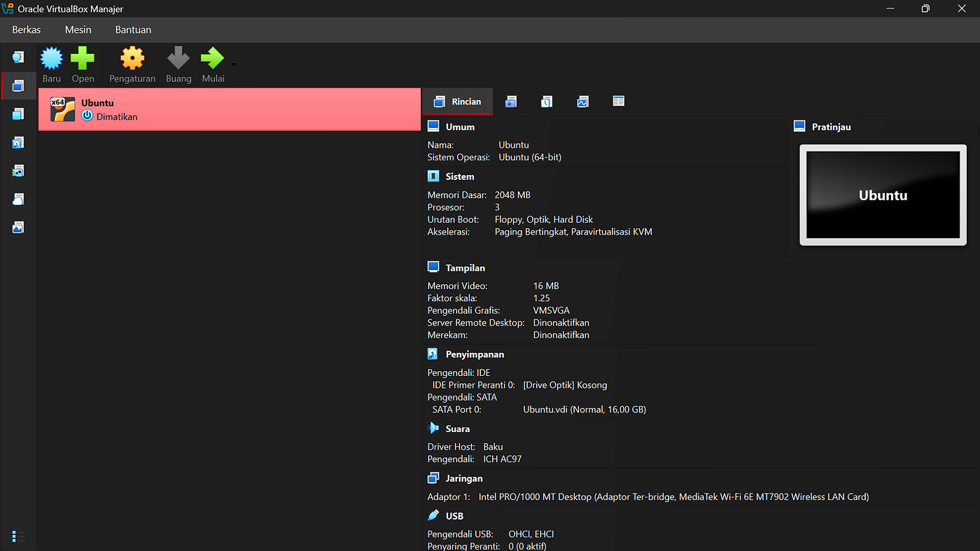The height and width of the screenshot is (551, 980).
Task: Open the Activities overview sidebar icon
Action: (18, 228)
